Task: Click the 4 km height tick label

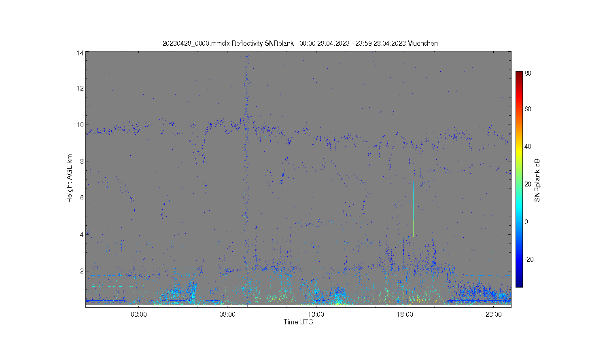Action: point(82,235)
